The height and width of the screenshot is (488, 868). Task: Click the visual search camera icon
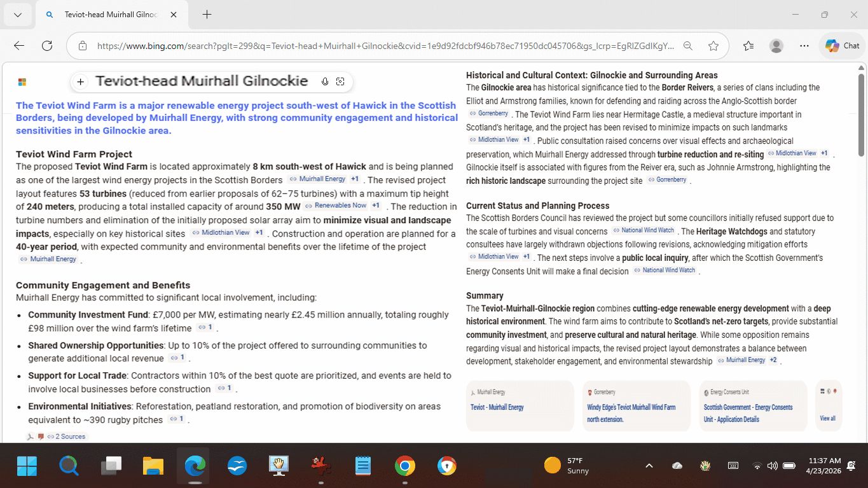tap(340, 81)
